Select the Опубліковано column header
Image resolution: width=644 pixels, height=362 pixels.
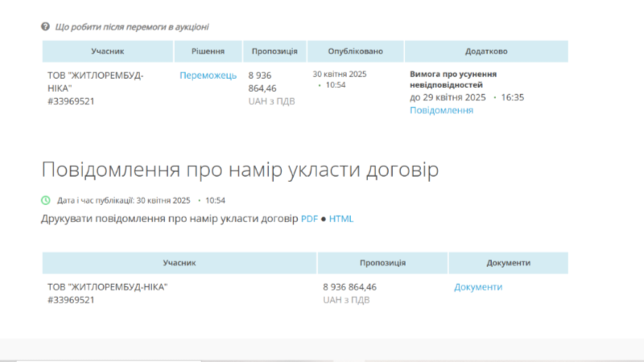click(x=355, y=51)
